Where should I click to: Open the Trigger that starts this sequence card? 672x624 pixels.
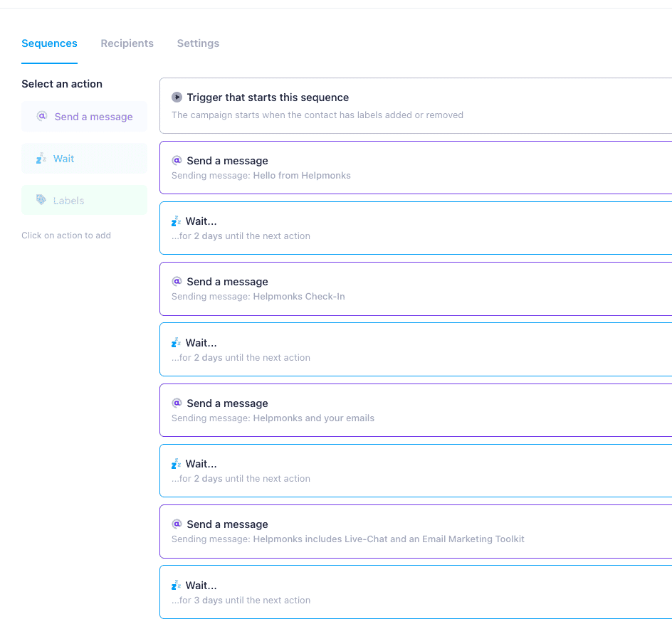[x=416, y=106]
